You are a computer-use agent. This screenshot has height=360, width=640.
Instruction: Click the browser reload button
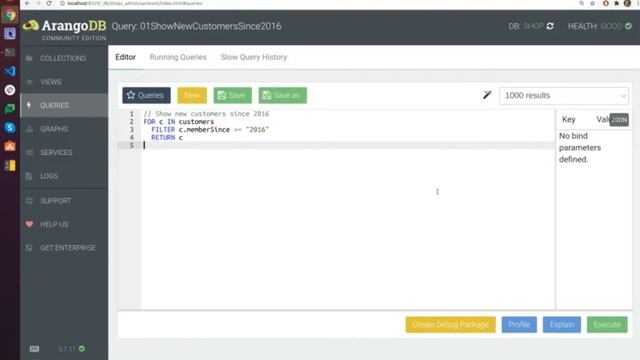(x=49, y=3)
